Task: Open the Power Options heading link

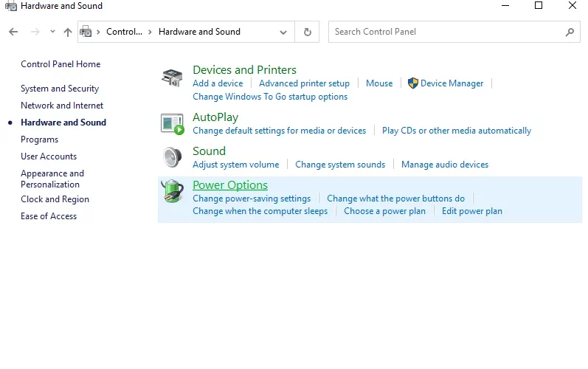Action: [230, 185]
